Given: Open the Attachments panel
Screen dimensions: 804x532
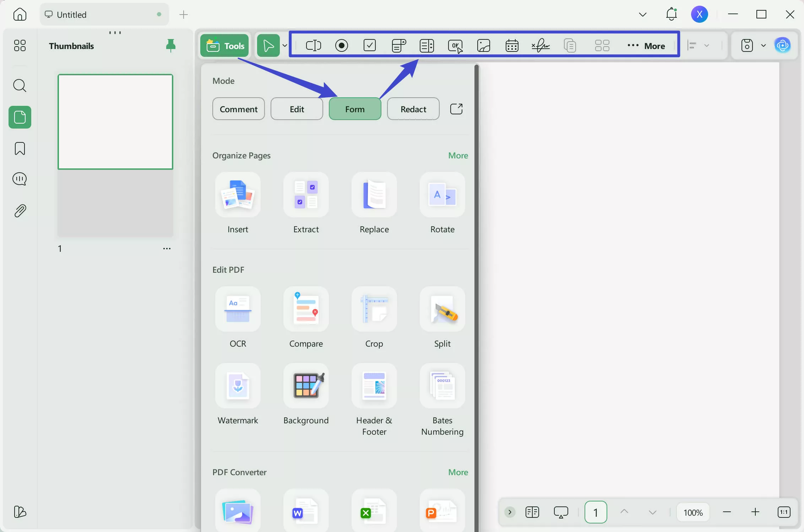Looking at the screenshot, I should (20, 210).
